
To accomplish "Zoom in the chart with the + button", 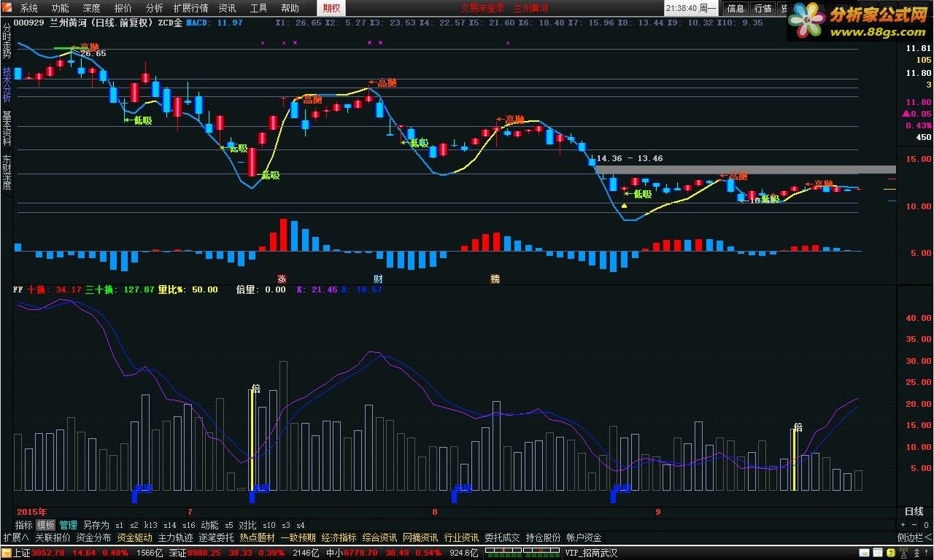I will (903, 525).
